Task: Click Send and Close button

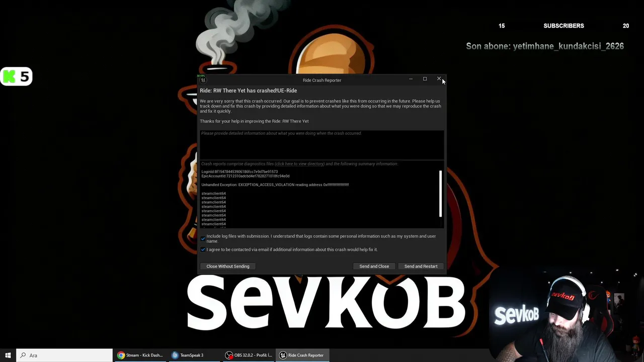Action: (374, 266)
